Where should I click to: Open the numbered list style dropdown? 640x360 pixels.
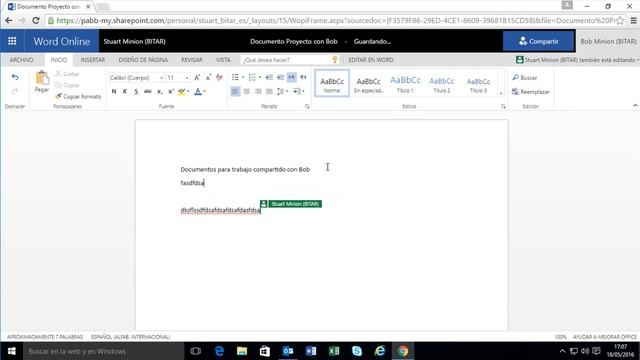pos(260,77)
